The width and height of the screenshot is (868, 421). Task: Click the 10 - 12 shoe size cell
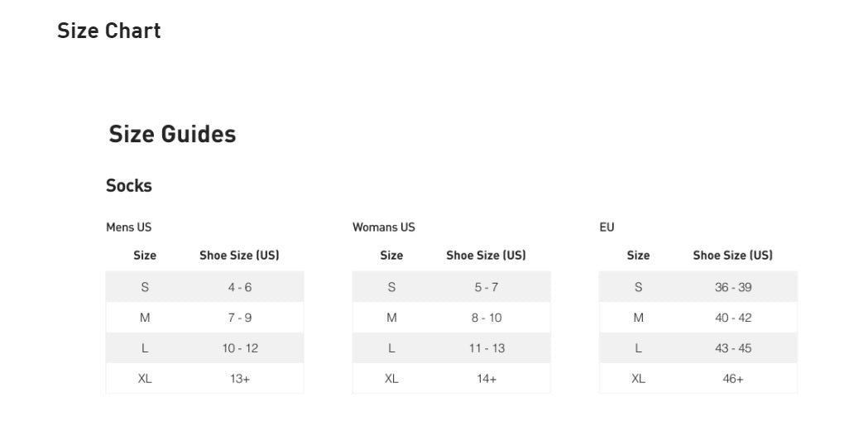[240, 348]
